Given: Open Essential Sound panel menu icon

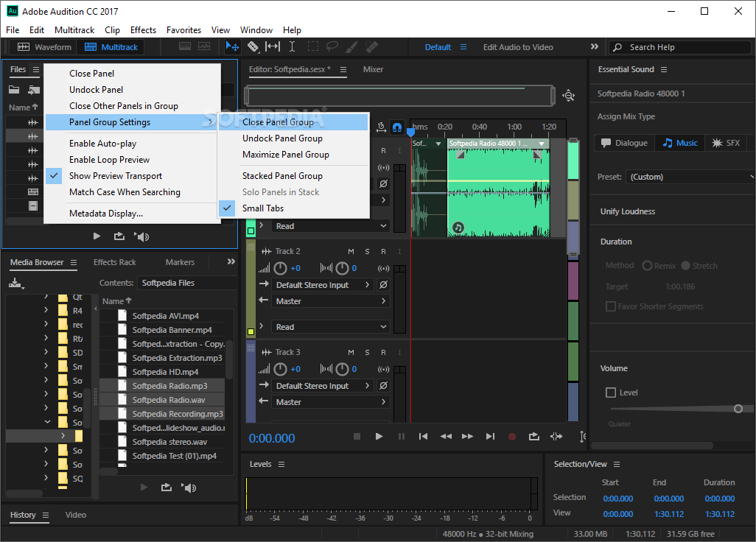Looking at the screenshot, I should (x=664, y=69).
